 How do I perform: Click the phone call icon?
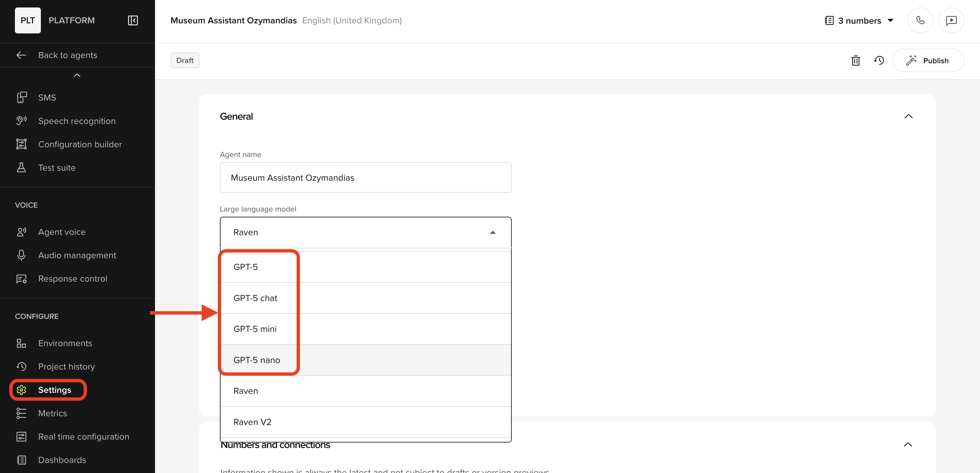click(x=920, y=20)
